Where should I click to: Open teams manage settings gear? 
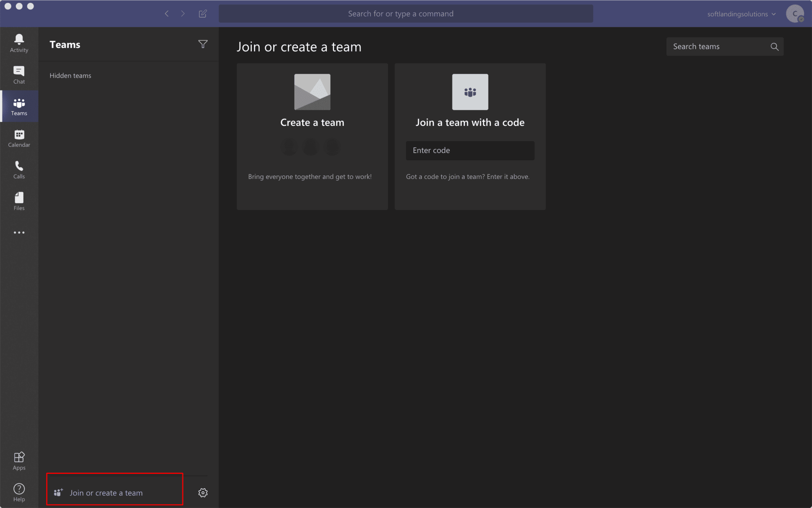(203, 492)
